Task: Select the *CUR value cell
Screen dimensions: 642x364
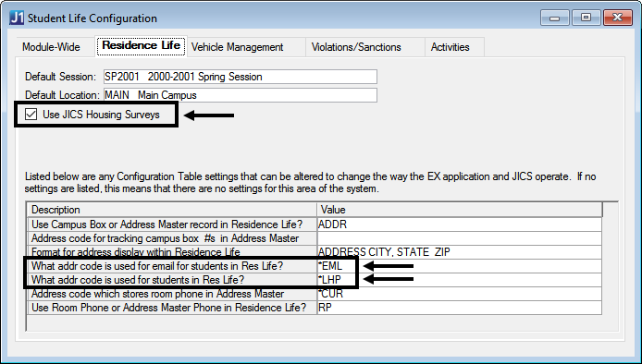Action: [460, 294]
